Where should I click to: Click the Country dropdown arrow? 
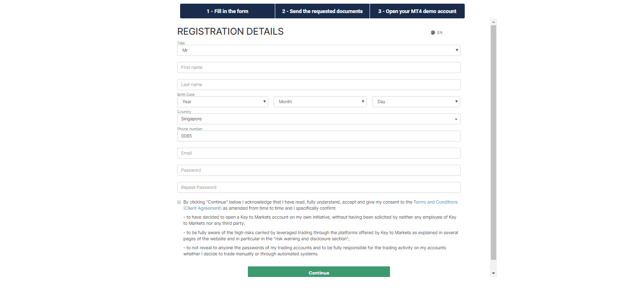(456, 119)
